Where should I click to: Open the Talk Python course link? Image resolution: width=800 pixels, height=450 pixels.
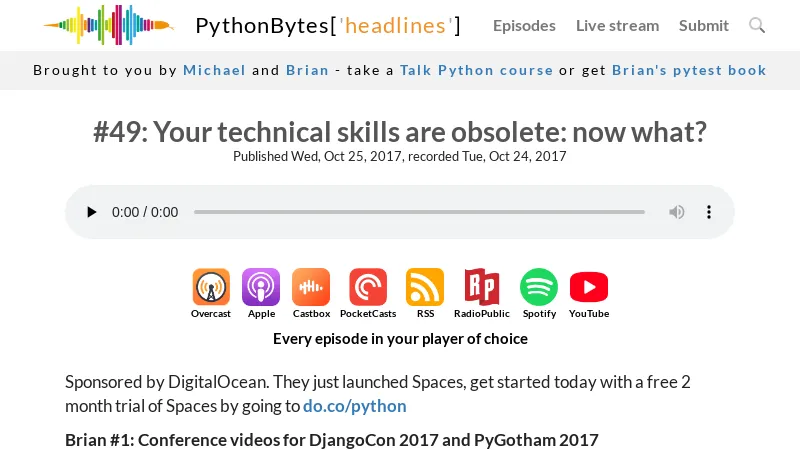click(476, 70)
